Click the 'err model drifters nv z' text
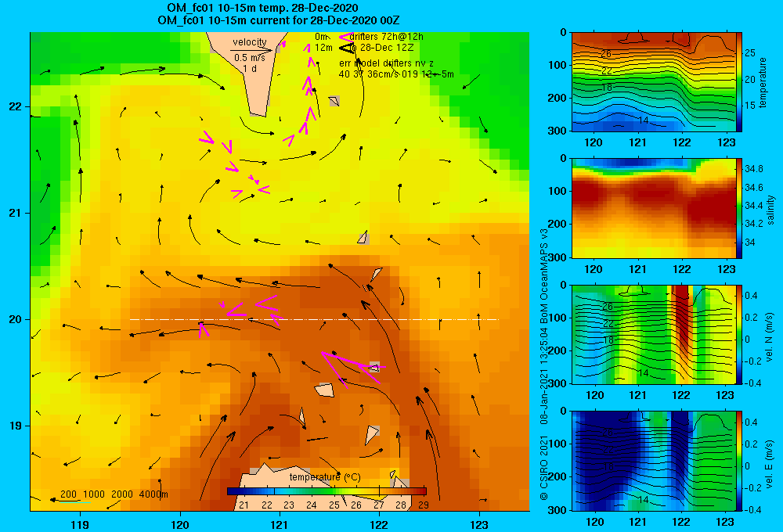 (x=387, y=63)
